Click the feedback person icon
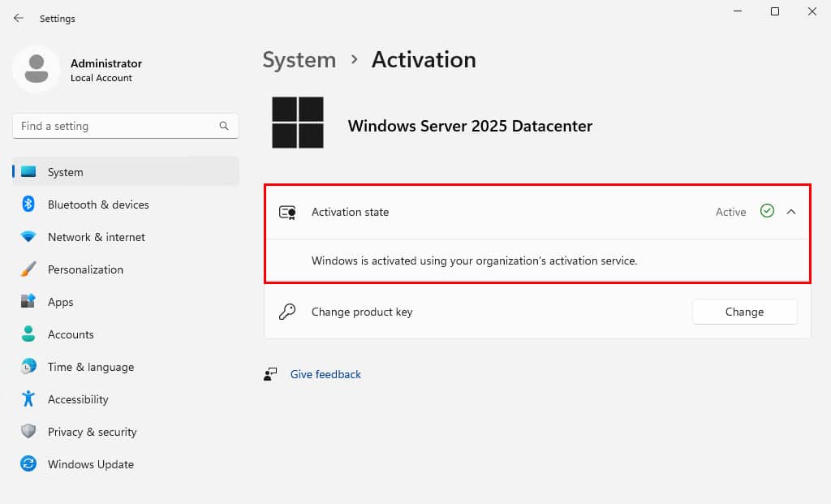 point(270,374)
